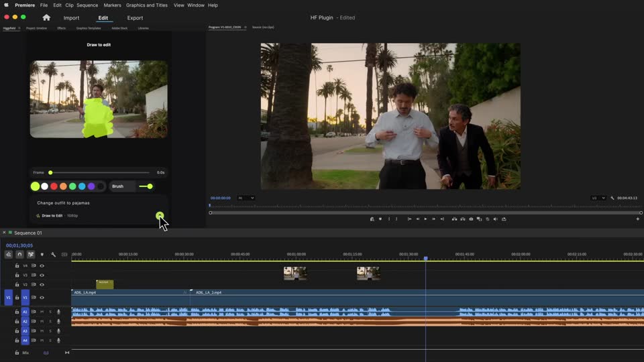Hide video track V2 with eye icon
Viewport: 644px width, 362px height.
pos(42,284)
